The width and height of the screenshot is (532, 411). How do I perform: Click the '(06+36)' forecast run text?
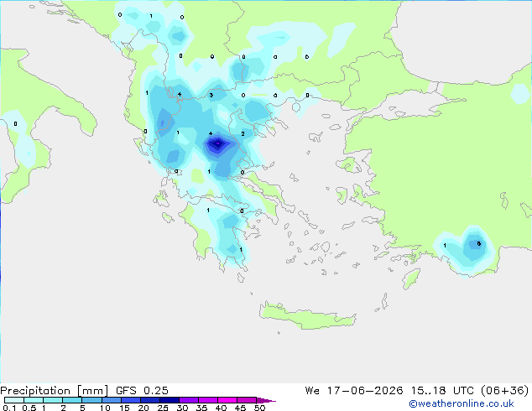504,391
